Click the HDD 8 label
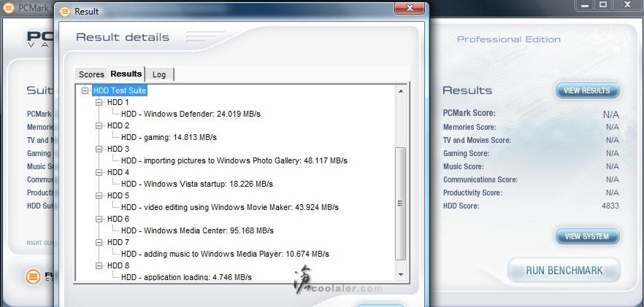 click(x=118, y=266)
